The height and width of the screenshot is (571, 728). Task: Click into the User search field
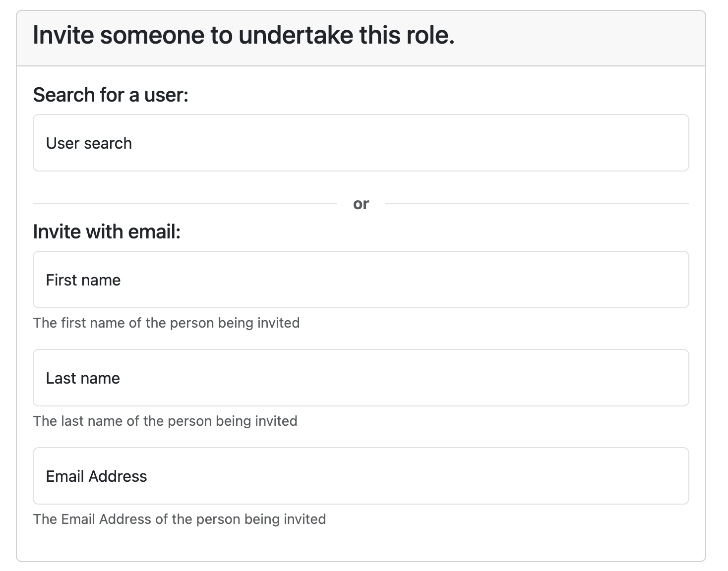pos(361,143)
